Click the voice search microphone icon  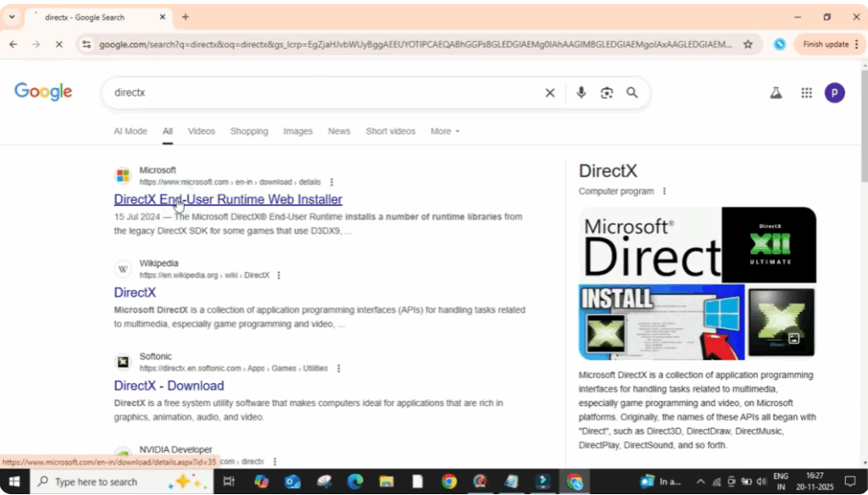pos(581,92)
